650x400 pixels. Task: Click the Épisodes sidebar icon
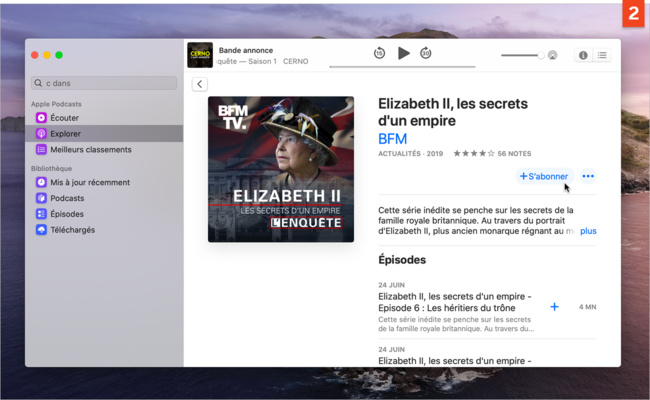click(41, 214)
